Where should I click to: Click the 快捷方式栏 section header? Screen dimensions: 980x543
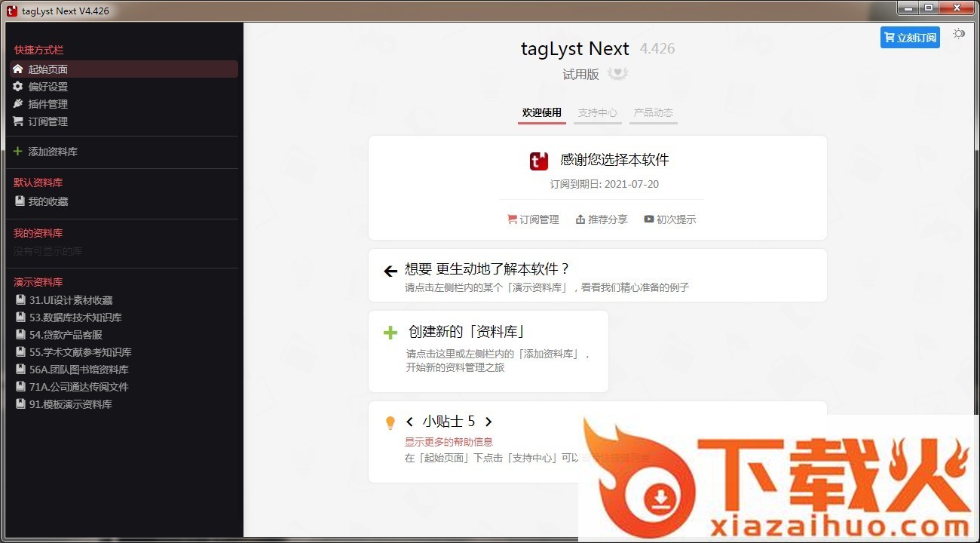[x=38, y=50]
